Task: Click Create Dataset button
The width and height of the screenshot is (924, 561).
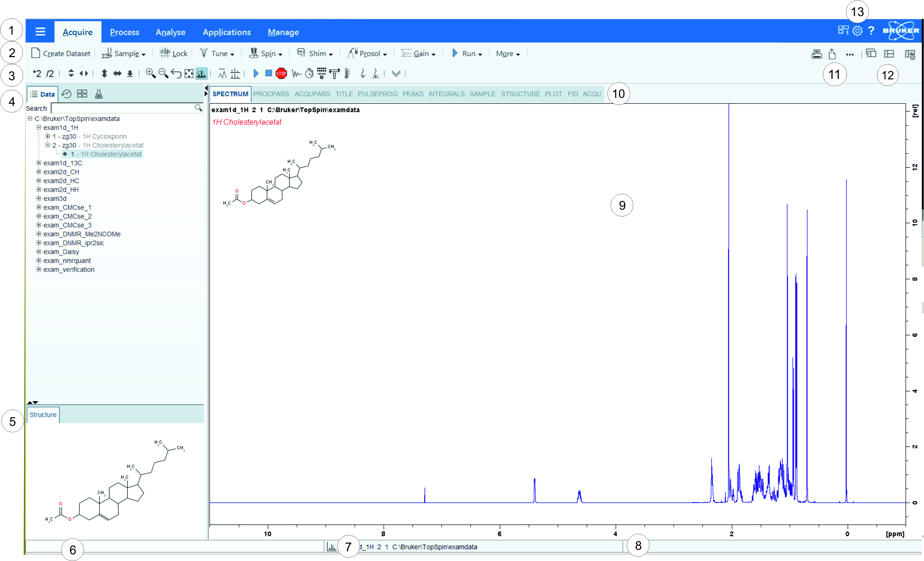Action: [61, 53]
